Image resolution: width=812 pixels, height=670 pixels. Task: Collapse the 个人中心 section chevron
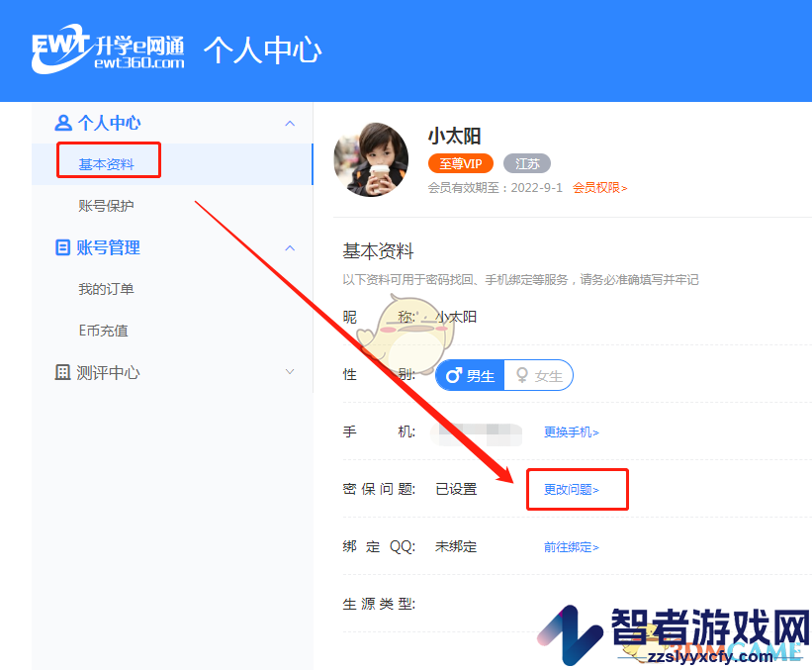point(290,124)
